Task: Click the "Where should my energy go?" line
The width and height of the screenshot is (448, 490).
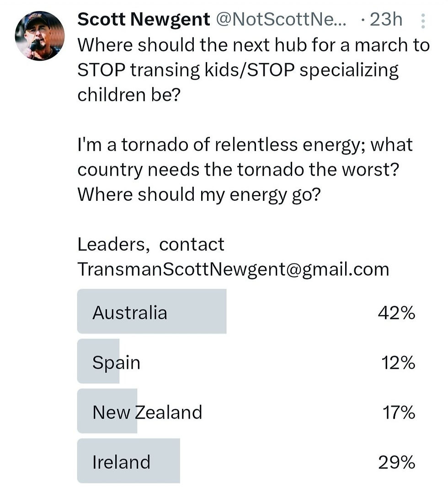Action: (x=199, y=195)
